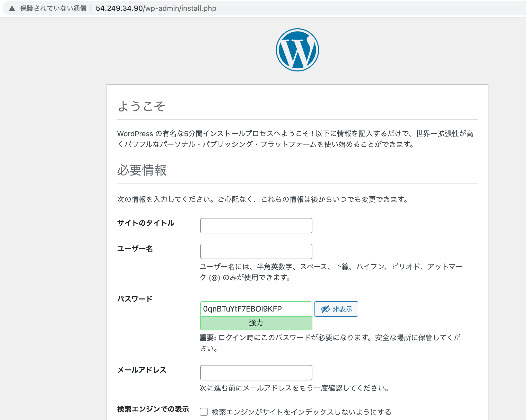Click the メールアドレス input field
This screenshot has width=526, height=420.
(256, 373)
